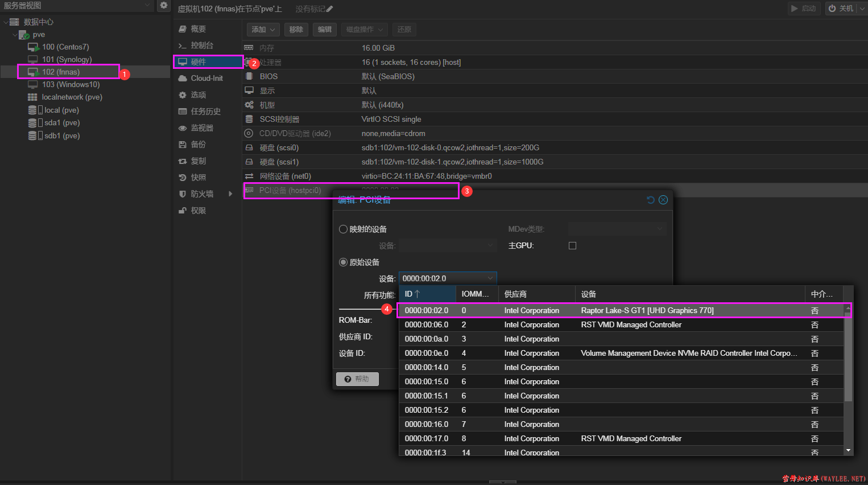868x485 pixels.
Task: Collapse the pve node arrow
Action: coord(15,35)
